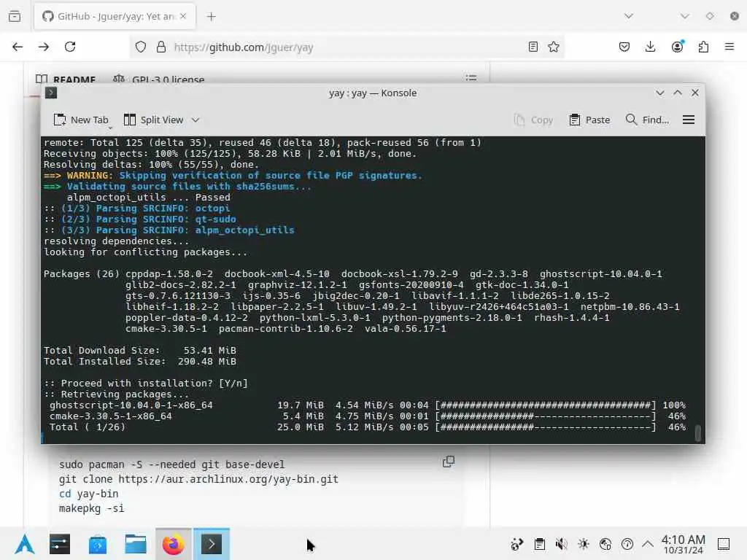Close the GitHub yay tab
The width and height of the screenshot is (747, 560).
pos(183,16)
